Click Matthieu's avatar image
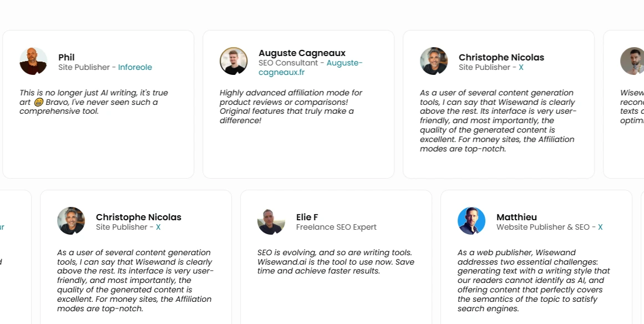This screenshot has width=644, height=324. 471,221
